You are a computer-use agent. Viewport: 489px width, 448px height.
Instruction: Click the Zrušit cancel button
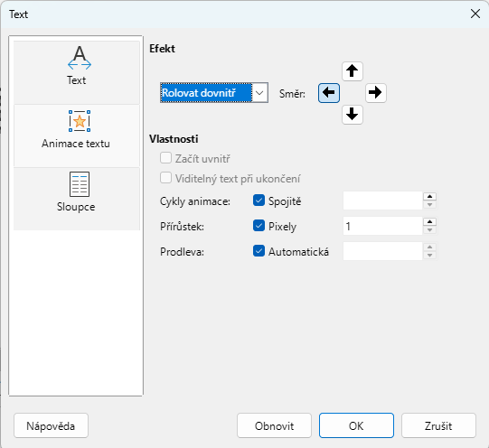(438, 425)
